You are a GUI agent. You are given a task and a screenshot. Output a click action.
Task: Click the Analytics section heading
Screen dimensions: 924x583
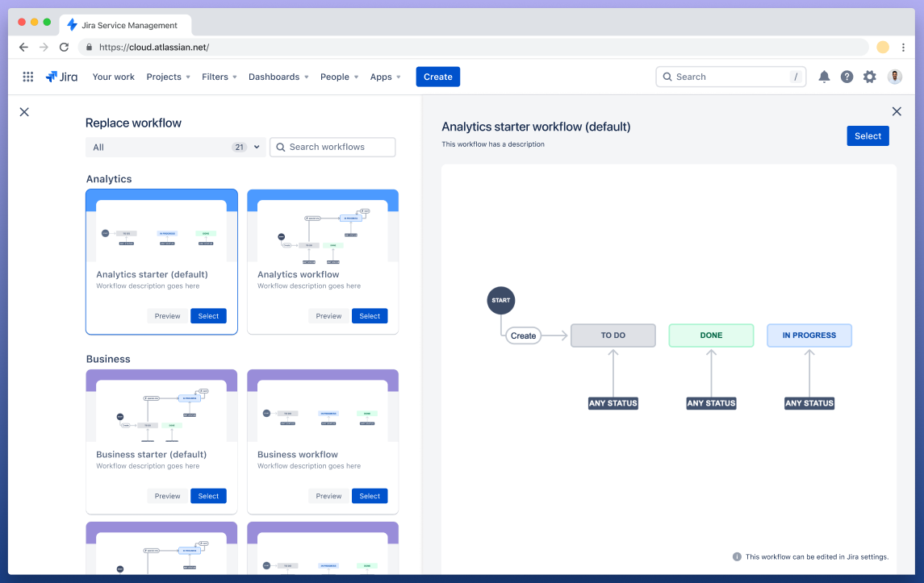coord(109,179)
